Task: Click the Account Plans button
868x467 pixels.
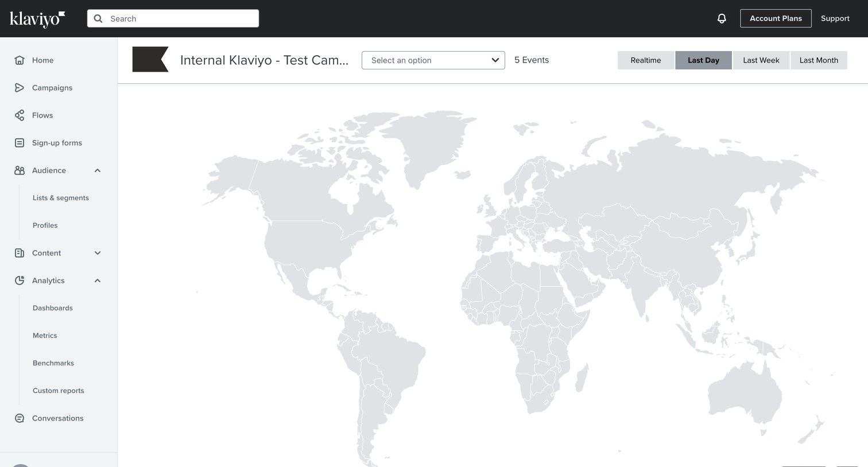Action: coord(776,18)
